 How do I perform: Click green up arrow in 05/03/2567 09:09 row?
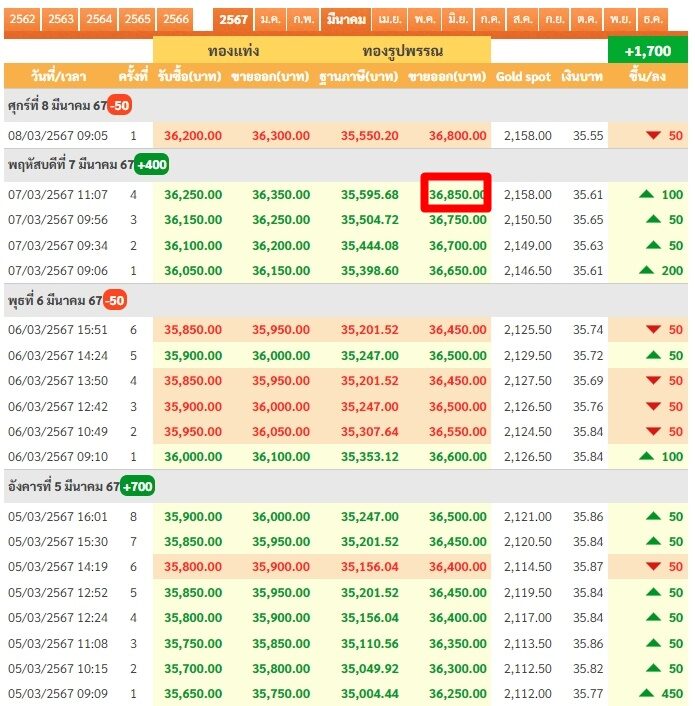(646, 693)
